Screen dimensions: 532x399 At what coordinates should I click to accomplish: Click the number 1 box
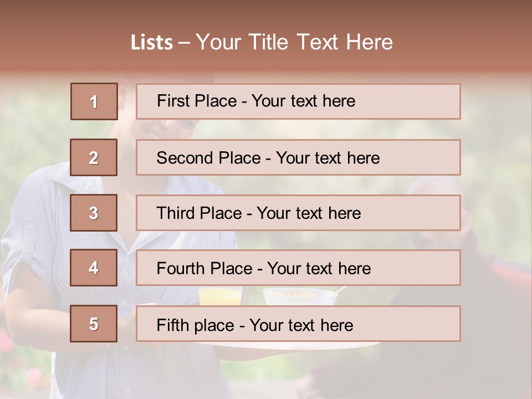[x=94, y=101]
